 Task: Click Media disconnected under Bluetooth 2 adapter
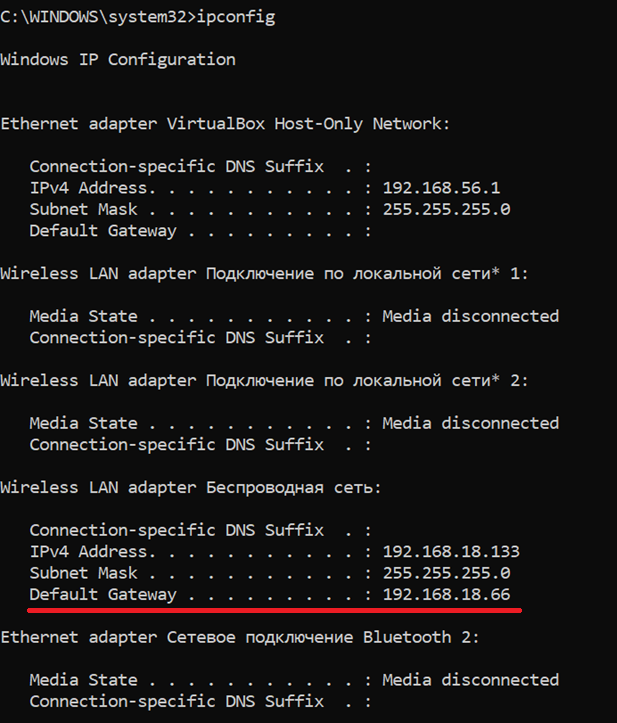471,680
